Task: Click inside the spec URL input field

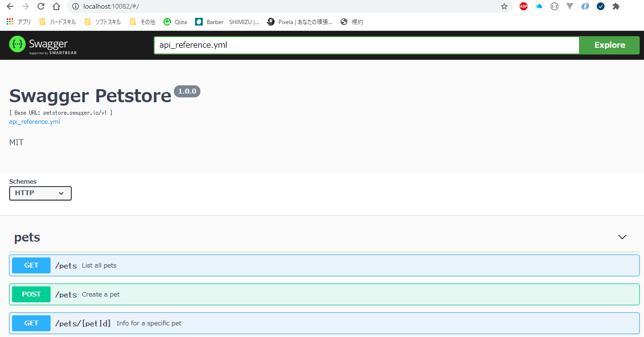Action: pyautogui.click(x=366, y=45)
